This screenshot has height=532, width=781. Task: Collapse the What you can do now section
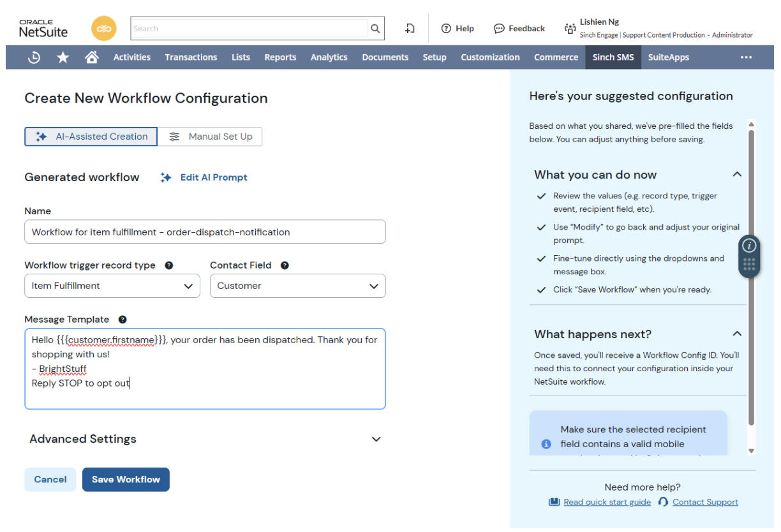point(737,175)
